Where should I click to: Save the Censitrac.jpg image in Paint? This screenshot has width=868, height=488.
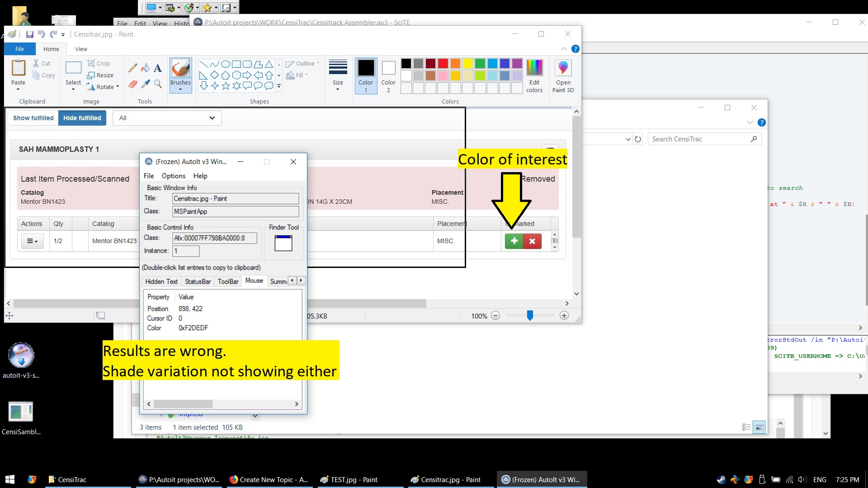click(x=29, y=34)
